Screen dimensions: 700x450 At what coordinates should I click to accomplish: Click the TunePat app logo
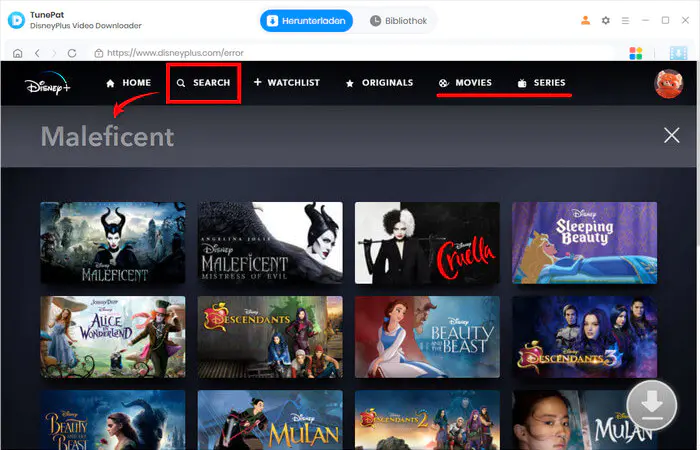click(16, 20)
